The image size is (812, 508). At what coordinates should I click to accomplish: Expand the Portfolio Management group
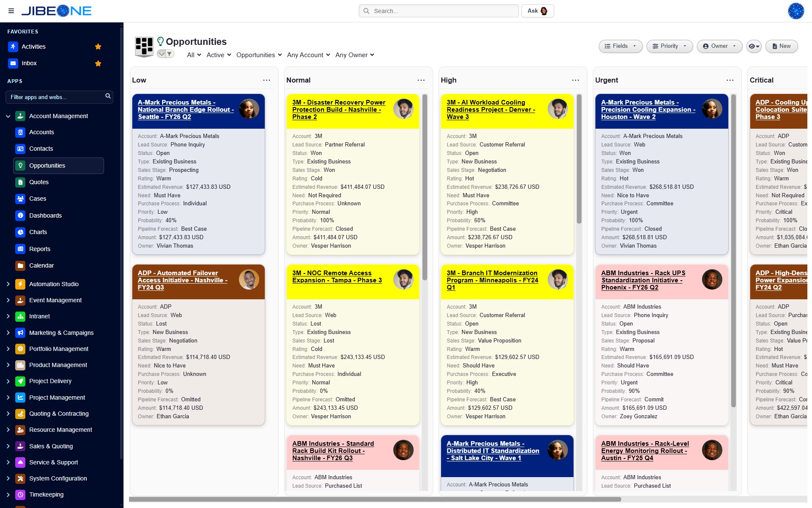pos(8,349)
